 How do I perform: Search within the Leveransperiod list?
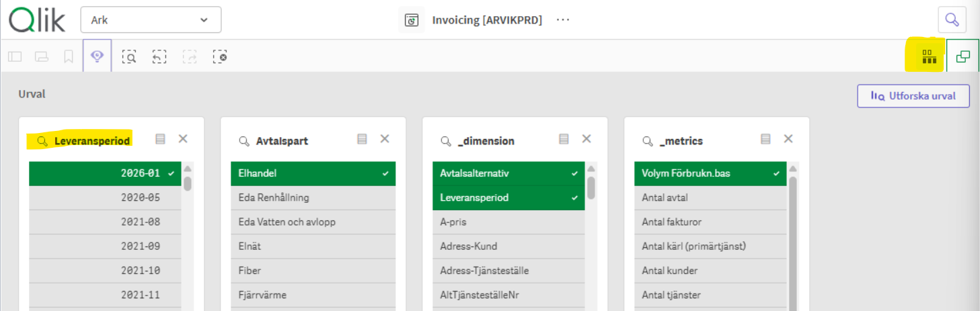[43, 141]
